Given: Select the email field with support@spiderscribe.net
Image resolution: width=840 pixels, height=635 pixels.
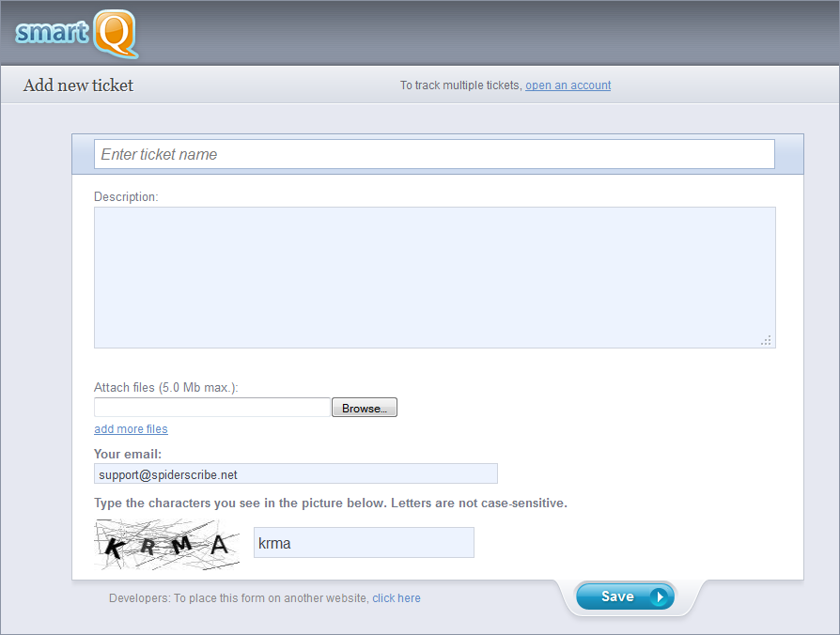Looking at the screenshot, I should tap(295, 474).
